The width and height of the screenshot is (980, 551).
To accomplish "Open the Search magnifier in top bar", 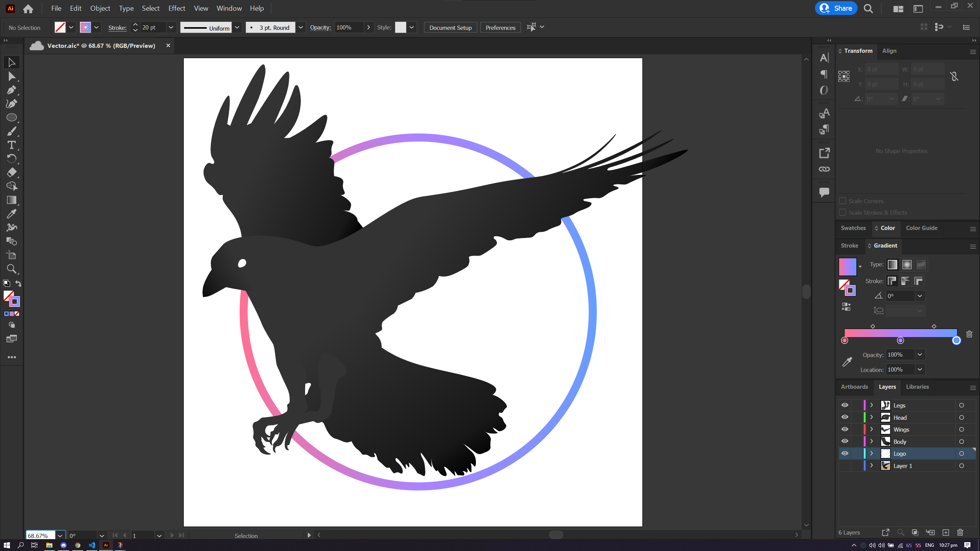I will point(868,8).
